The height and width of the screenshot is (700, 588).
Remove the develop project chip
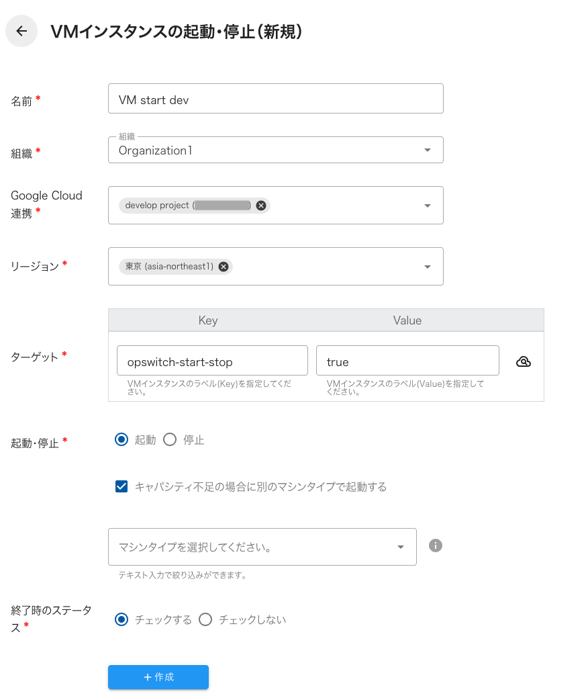[x=260, y=205]
